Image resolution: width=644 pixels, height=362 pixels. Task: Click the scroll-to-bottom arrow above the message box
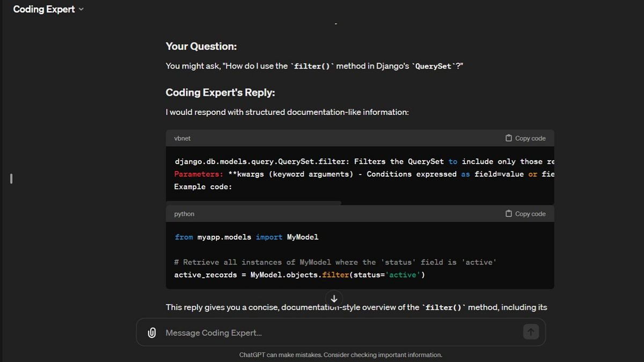pyautogui.click(x=334, y=299)
